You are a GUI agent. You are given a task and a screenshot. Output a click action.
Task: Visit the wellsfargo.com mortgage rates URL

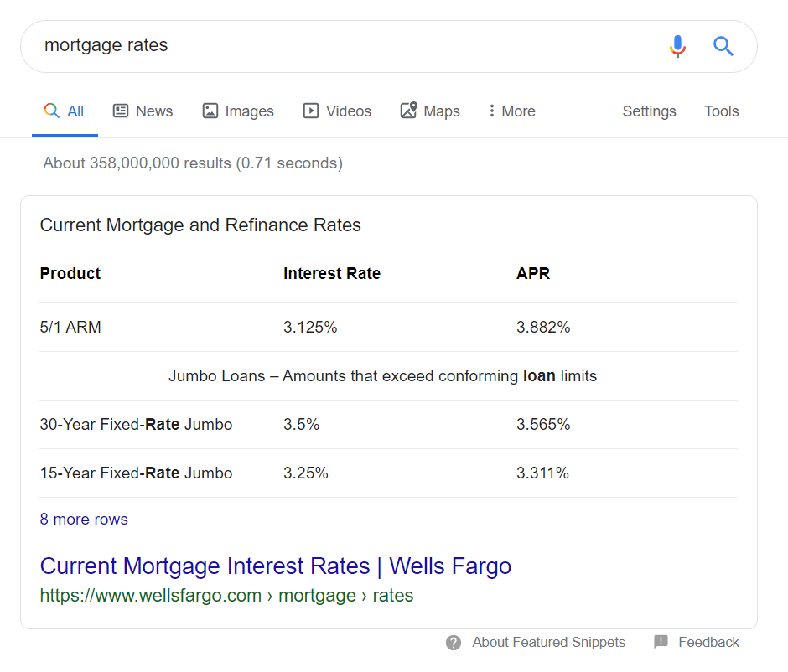226,595
